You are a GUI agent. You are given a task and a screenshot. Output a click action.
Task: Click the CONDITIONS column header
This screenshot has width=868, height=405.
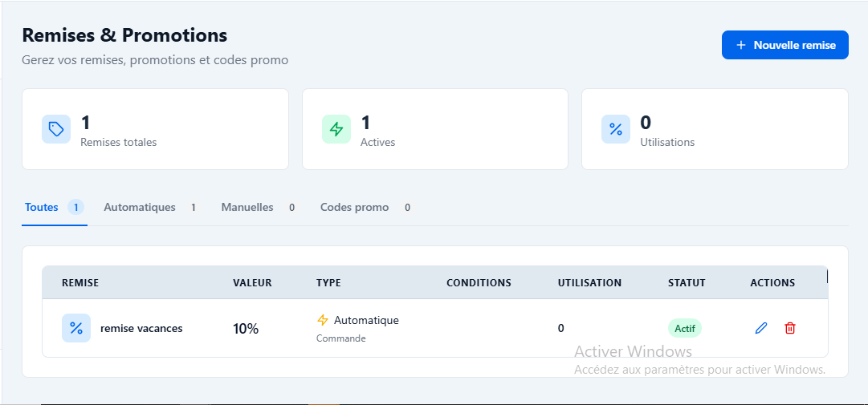point(479,283)
